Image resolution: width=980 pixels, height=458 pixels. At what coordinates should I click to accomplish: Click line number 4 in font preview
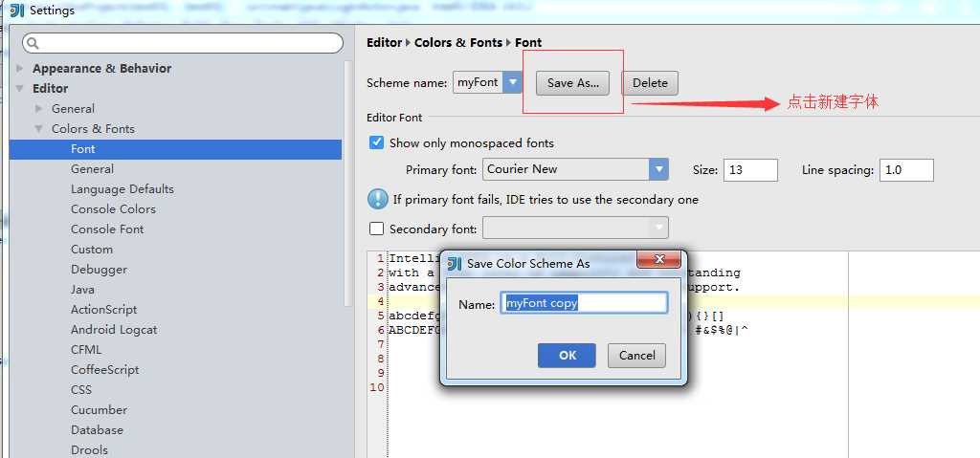pos(380,302)
